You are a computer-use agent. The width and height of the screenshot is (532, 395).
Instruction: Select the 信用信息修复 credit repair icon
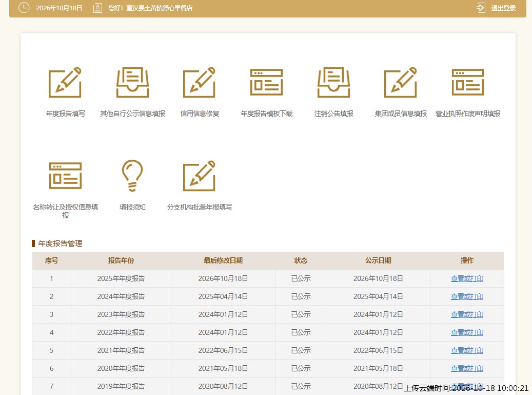tap(200, 83)
